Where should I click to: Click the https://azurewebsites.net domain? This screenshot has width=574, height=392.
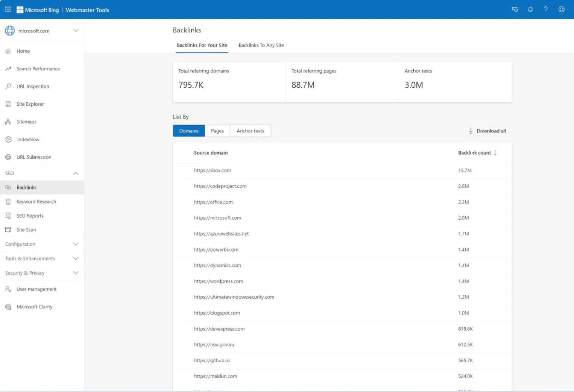point(221,234)
